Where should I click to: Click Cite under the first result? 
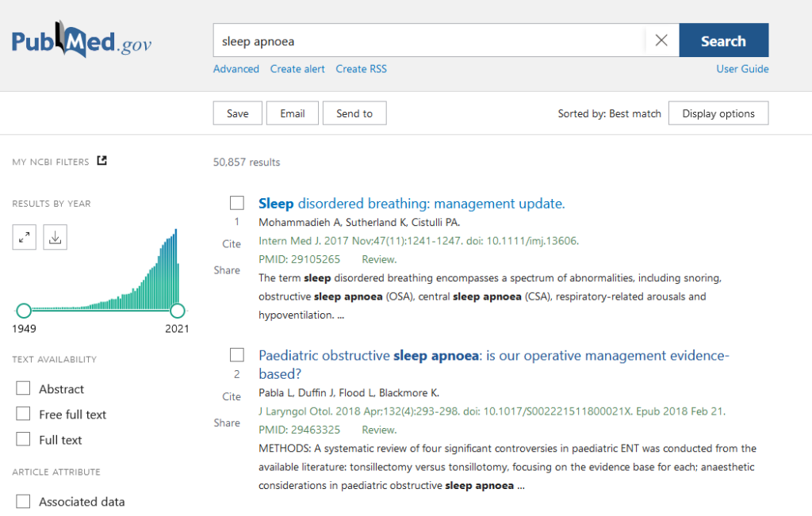pyautogui.click(x=231, y=244)
